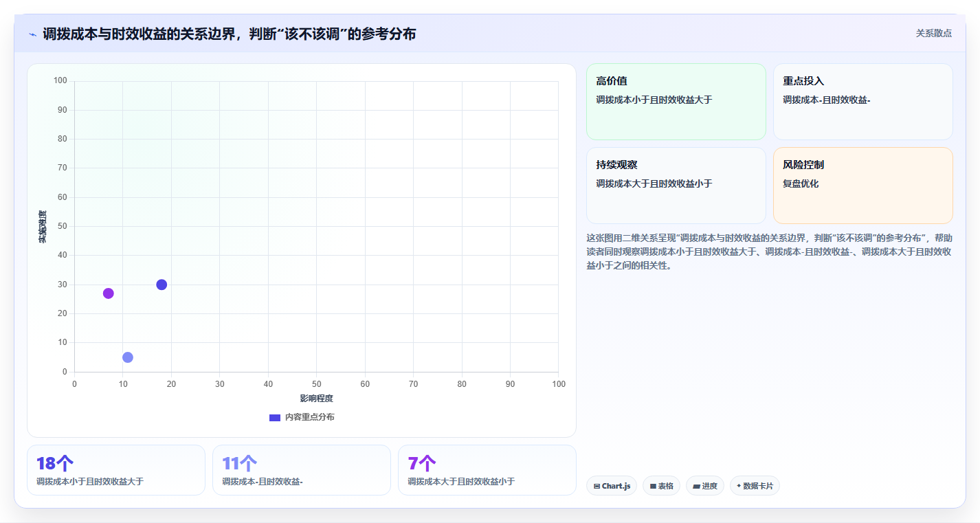Toggle the 内容重点分布 legend item
Screen dimensions: 980x523
pyautogui.click(x=302, y=417)
